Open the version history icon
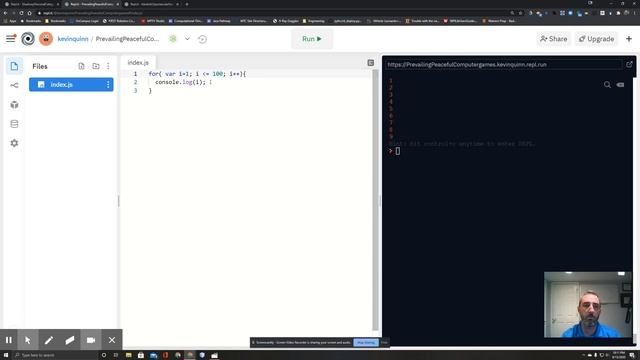Screen dimensions: 640x360 coord(202,39)
